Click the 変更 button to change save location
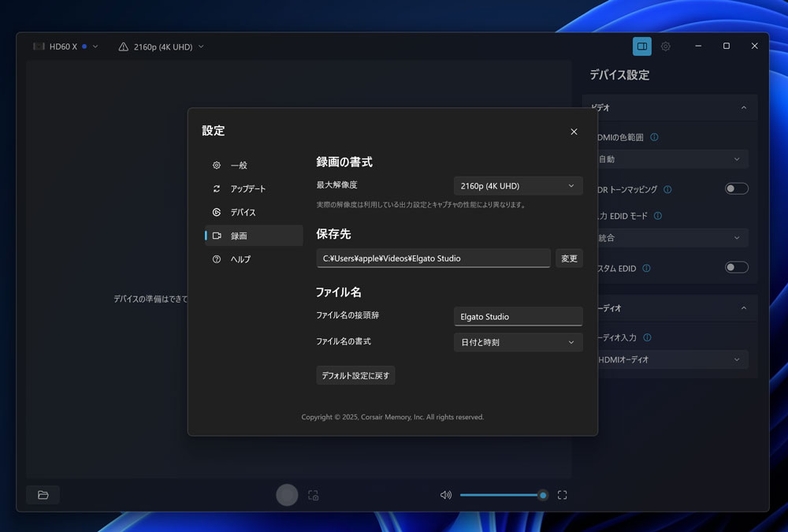This screenshot has width=788, height=532. (569, 258)
